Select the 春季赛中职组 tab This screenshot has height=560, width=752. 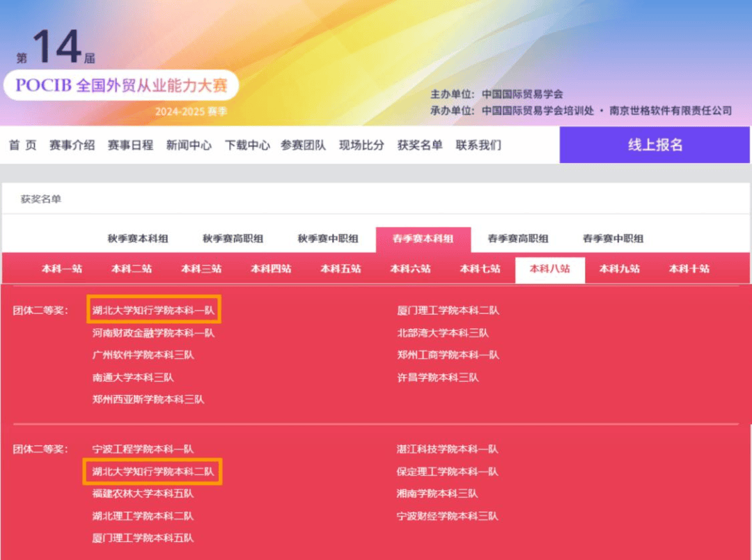[613, 239]
